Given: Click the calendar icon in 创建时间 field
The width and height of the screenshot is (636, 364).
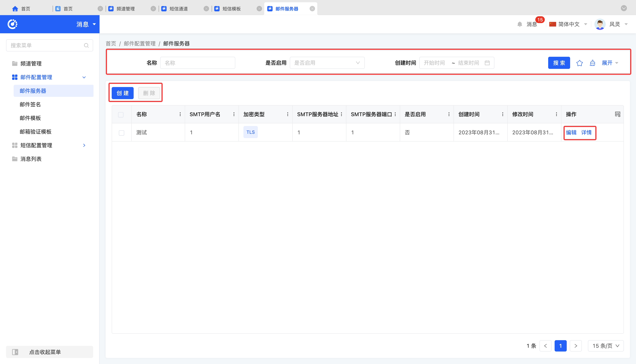Looking at the screenshot, I should 487,63.
